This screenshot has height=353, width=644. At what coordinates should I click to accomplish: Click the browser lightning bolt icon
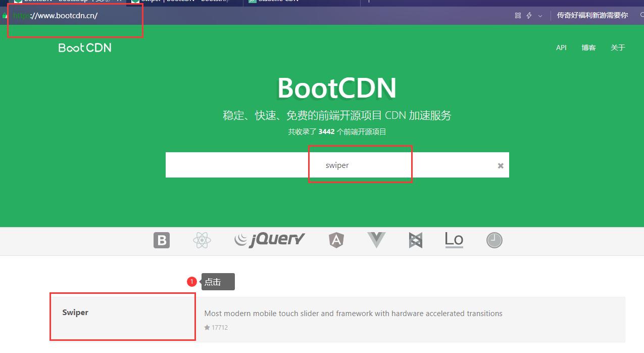(x=529, y=16)
